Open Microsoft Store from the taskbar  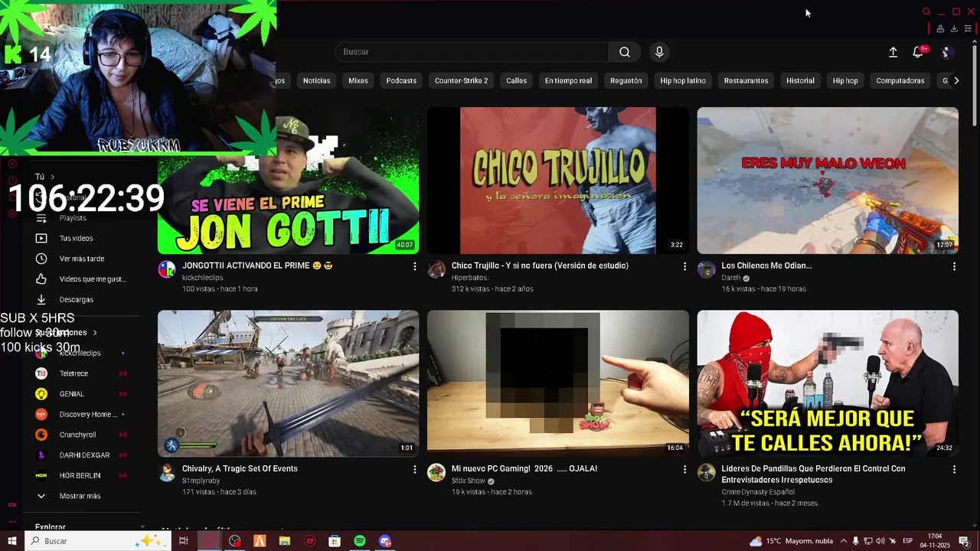(x=335, y=541)
